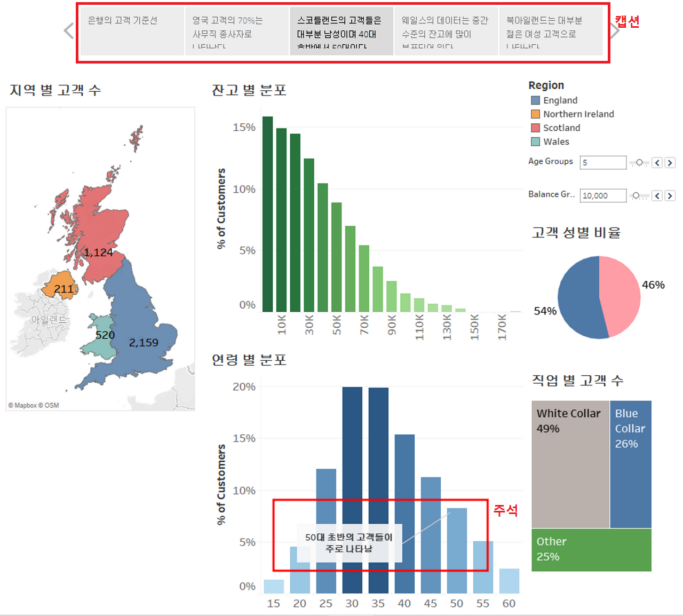Click the 'Region' legend heading
The width and height of the screenshot is (683, 616).
(x=546, y=85)
